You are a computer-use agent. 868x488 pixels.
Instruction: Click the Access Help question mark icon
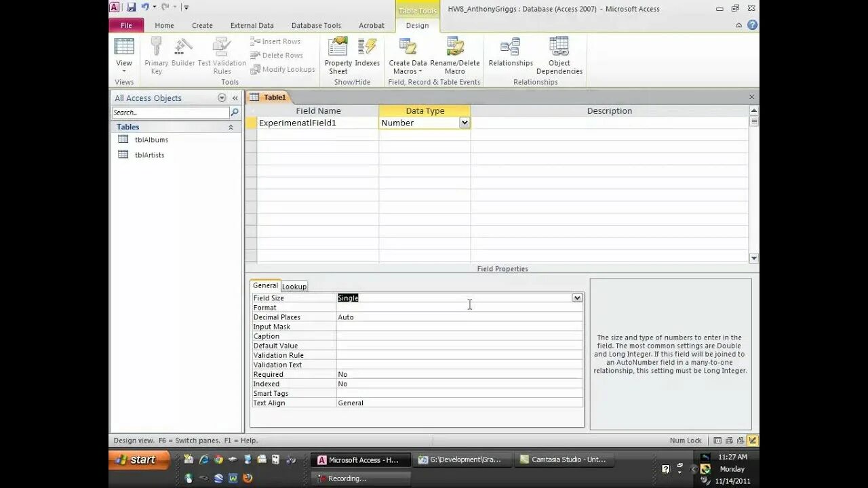(752, 25)
